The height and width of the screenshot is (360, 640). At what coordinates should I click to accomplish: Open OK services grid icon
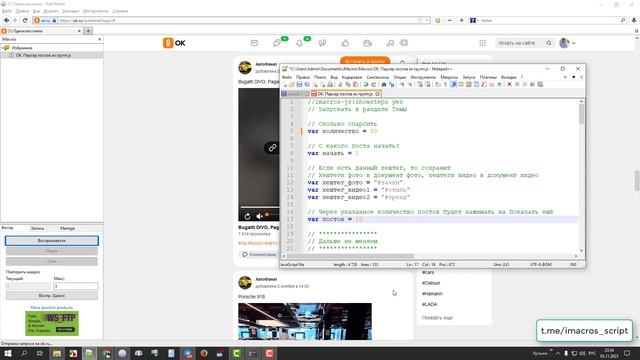pyautogui.click(x=482, y=43)
